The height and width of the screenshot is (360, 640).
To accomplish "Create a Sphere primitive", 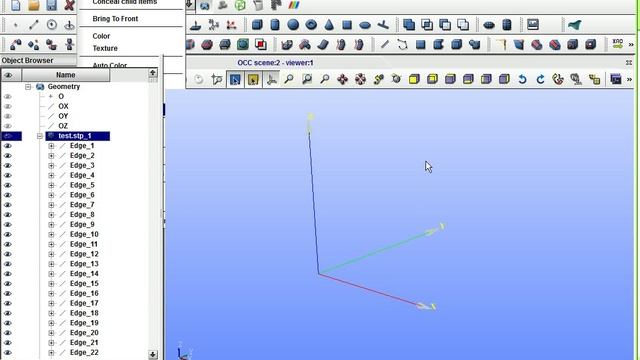I will point(293,25).
